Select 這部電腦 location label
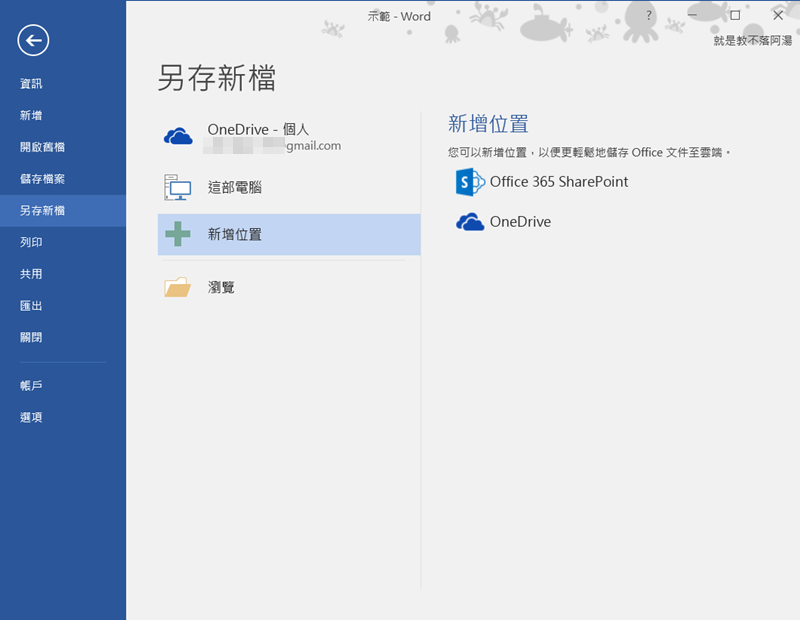This screenshot has width=800, height=620. pyautogui.click(x=235, y=187)
